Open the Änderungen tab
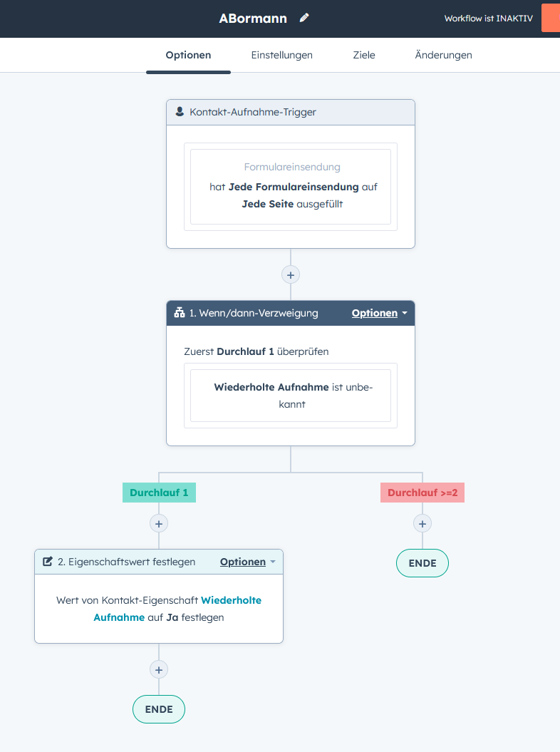The image size is (560, 752). point(443,55)
